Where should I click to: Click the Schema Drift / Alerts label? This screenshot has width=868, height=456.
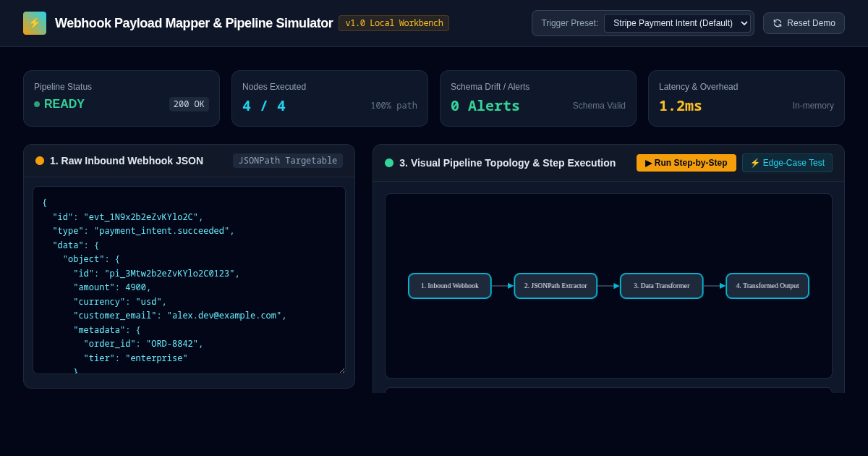(x=490, y=87)
